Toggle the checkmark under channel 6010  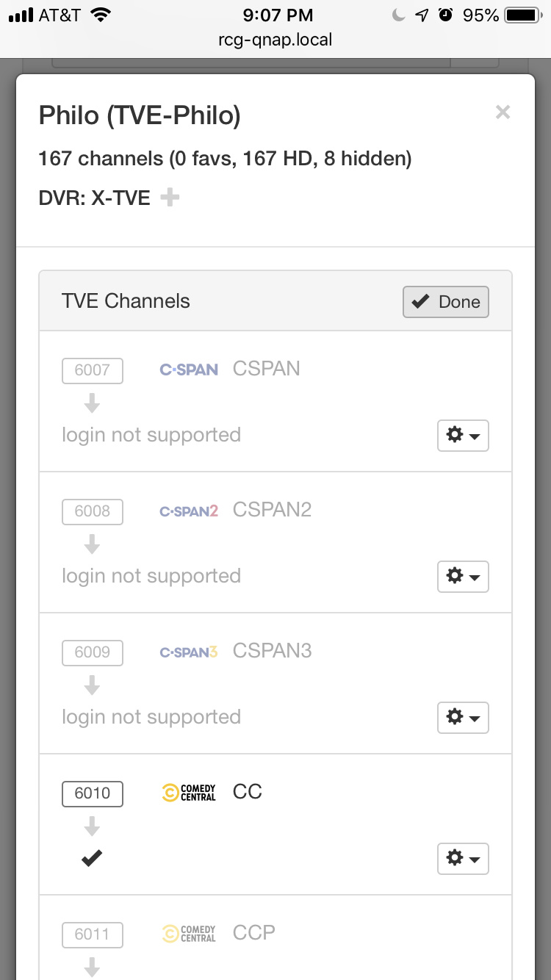pyautogui.click(x=92, y=858)
